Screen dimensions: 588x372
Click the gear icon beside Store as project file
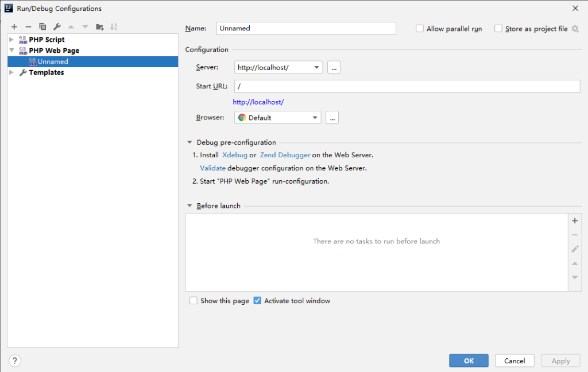pos(575,29)
